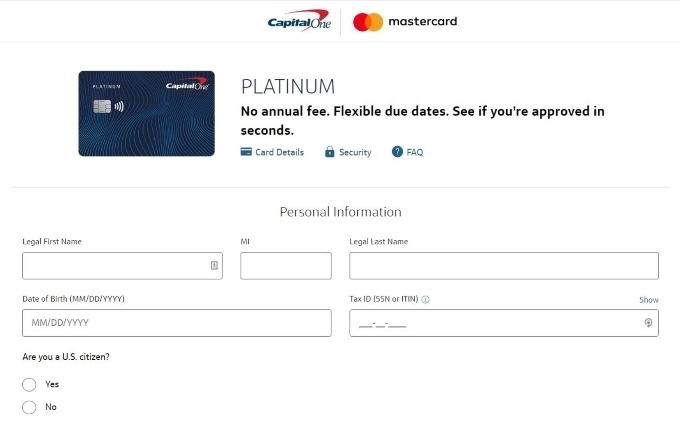
Task: Click the Tax ID SSN input box
Action: (504, 323)
